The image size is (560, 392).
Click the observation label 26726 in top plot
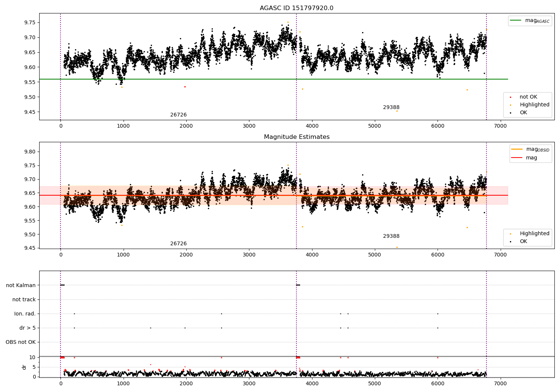click(178, 115)
